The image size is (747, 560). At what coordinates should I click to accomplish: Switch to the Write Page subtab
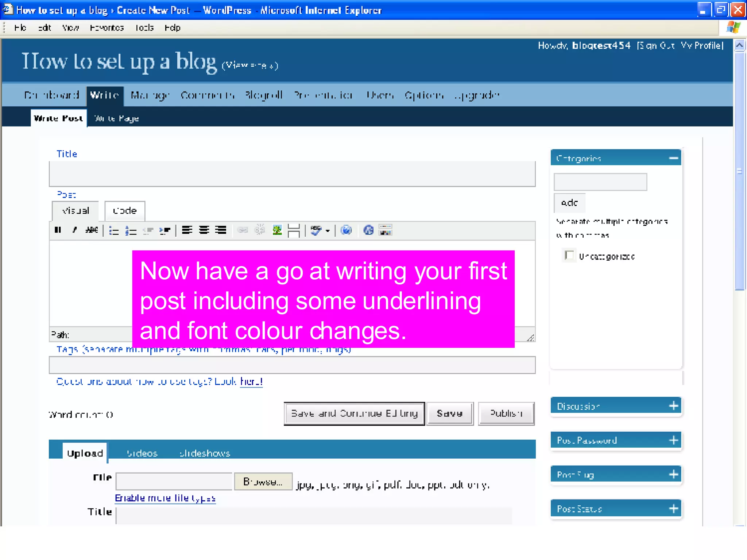(x=116, y=118)
